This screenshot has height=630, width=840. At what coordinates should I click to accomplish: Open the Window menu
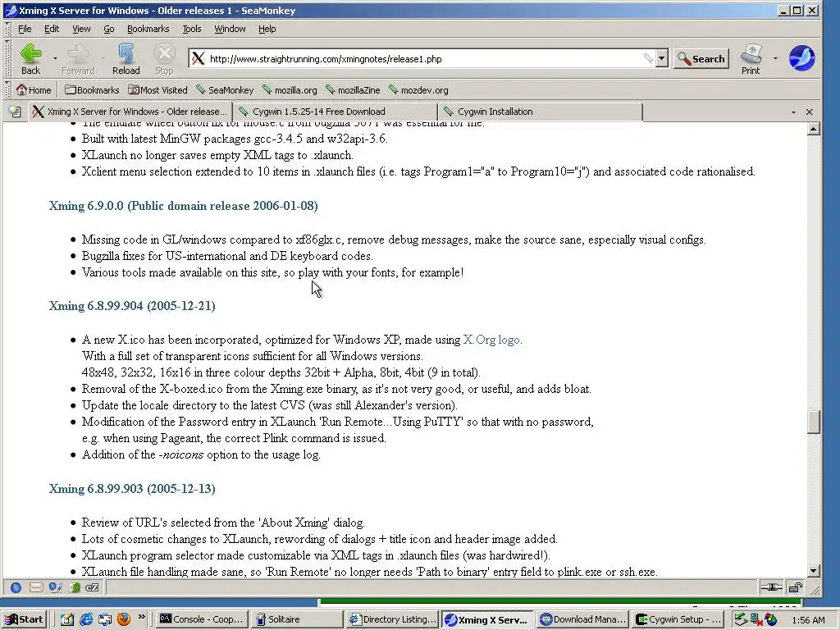coord(230,29)
